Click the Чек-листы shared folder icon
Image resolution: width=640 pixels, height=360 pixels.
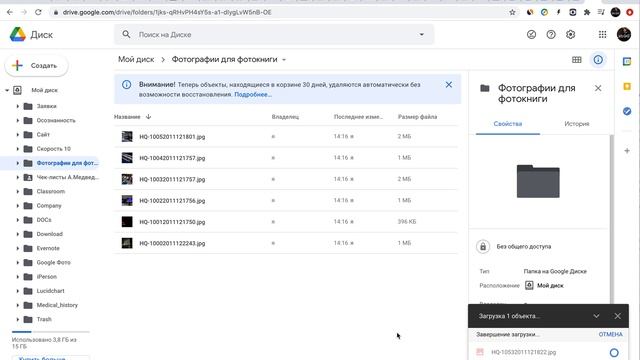tap(28, 177)
